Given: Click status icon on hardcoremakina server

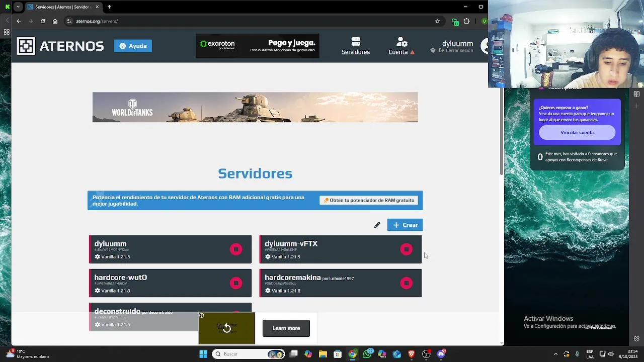Looking at the screenshot, I should [407, 283].
